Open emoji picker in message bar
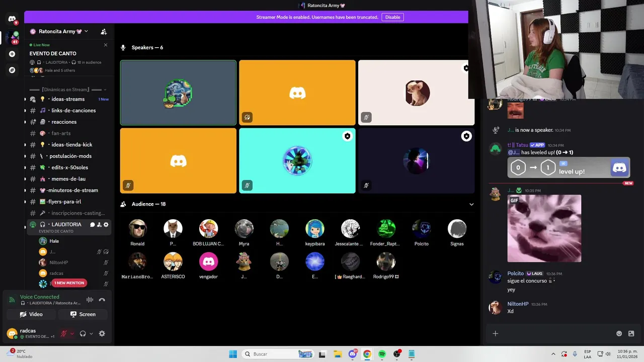 click(x=619, y=333)
